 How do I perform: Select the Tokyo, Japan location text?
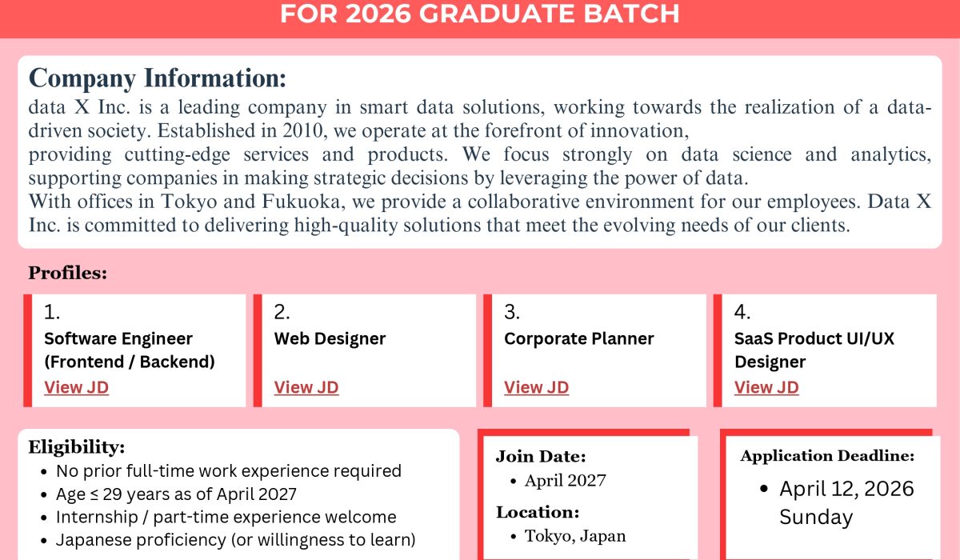pos(575,536)
